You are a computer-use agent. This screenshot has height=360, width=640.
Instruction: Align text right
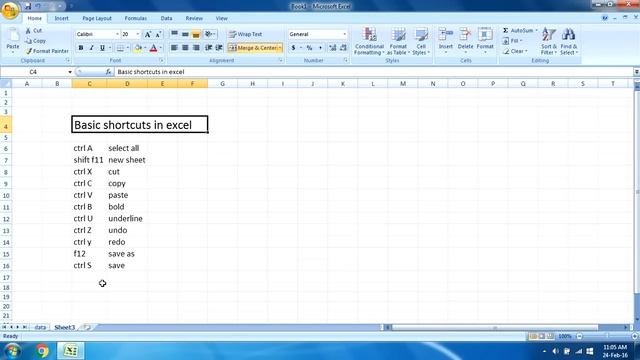pyautogui.click(x=196, y=48)
